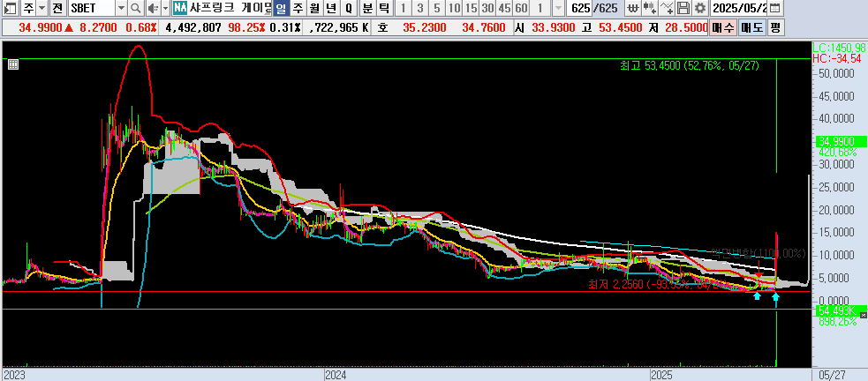
Task: Open the dropdown arrow next to the speaker icon
Action: coord(165,8)
